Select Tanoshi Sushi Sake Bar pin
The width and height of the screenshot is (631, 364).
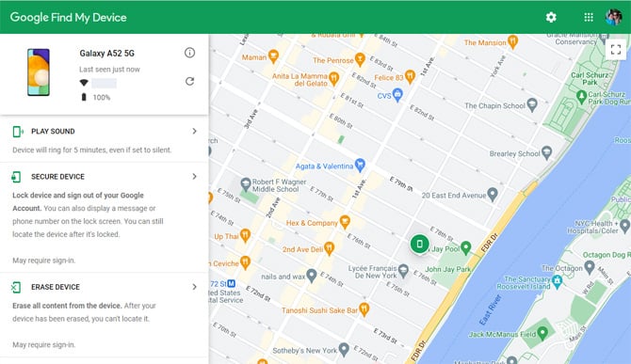click(x=364, y=309)
